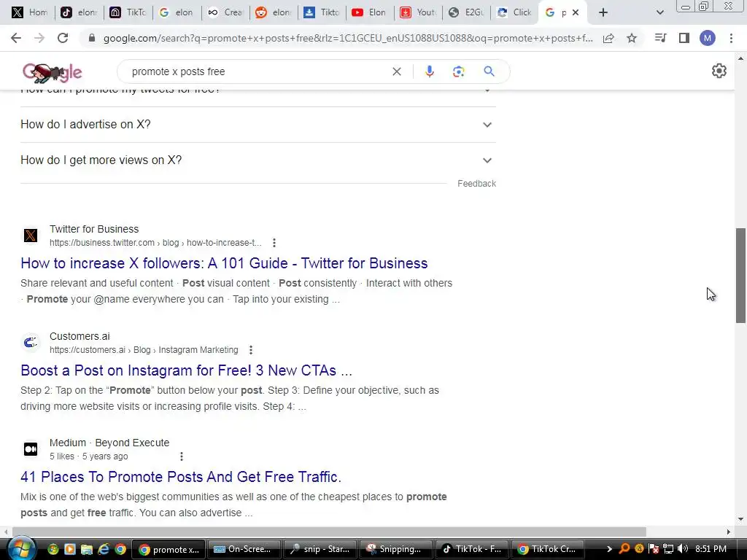Open the tab search dropdown
Viewport: 747px width, 560px height.
659,12
